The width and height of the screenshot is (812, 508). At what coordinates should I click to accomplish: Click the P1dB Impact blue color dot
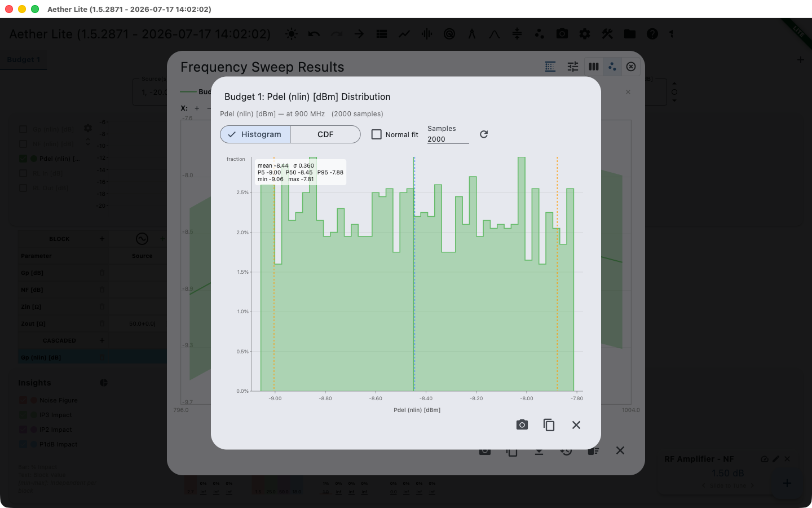coord(34,444)
